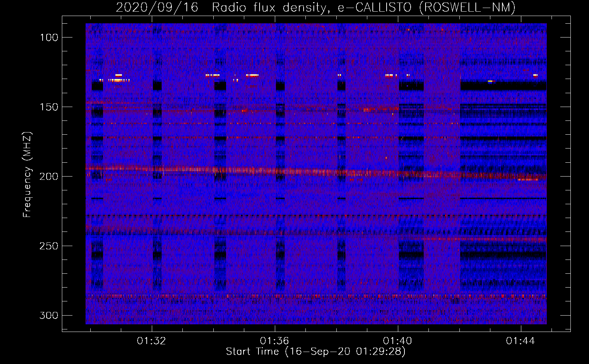Click the 'Start Time (16-Sep-20 01:29:28)' label
589x364 pixels.
click(x=316, y=352)
